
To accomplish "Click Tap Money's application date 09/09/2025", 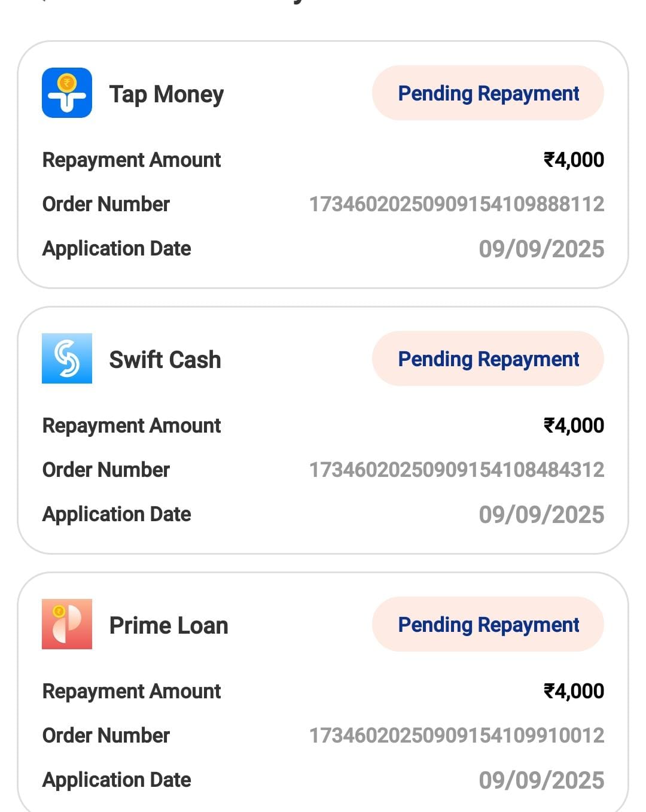I will (541, 249).
